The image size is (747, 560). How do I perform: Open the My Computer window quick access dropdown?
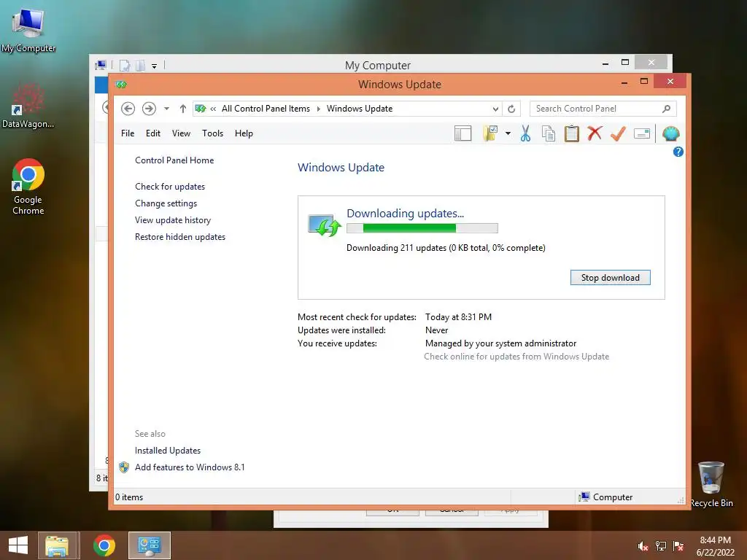tap(155, 66)
